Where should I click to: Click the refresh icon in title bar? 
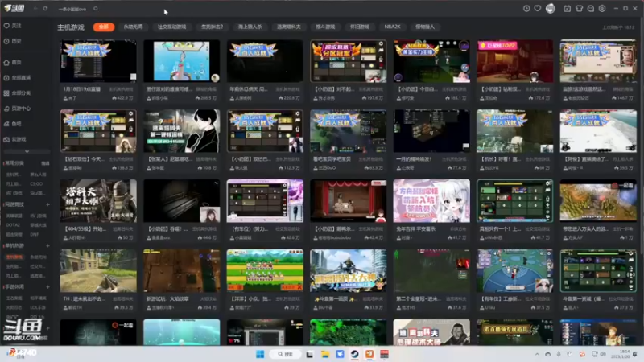(45, 9)
